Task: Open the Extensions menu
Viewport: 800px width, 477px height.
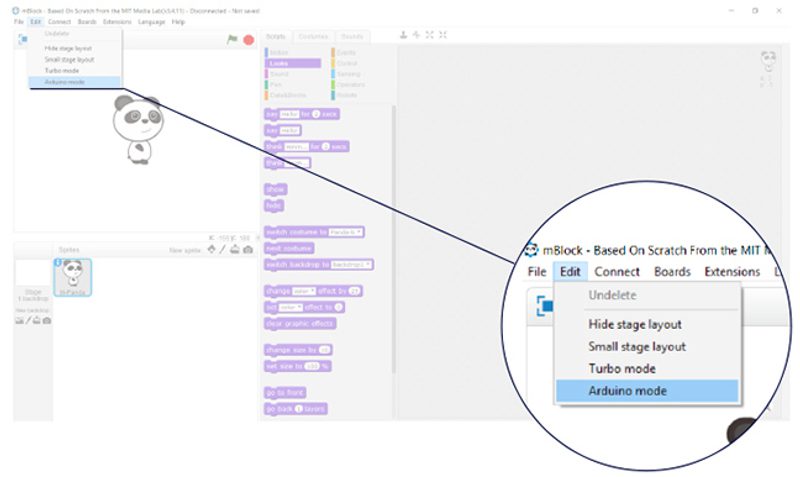Action: click(x=117, y=22)
